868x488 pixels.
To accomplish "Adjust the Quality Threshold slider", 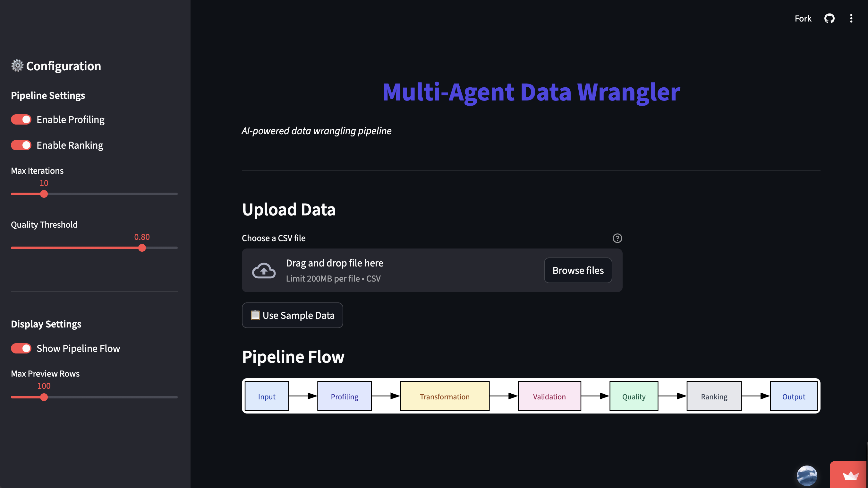I will click(142, 248).
